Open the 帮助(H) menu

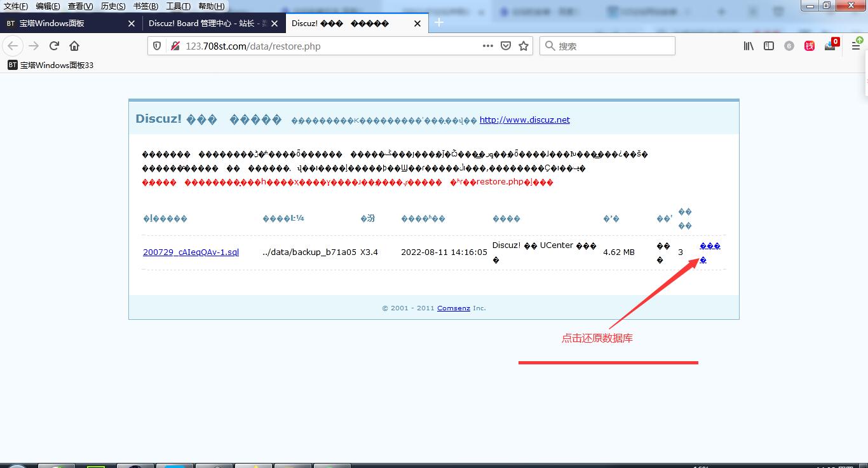tap(211, 6)
